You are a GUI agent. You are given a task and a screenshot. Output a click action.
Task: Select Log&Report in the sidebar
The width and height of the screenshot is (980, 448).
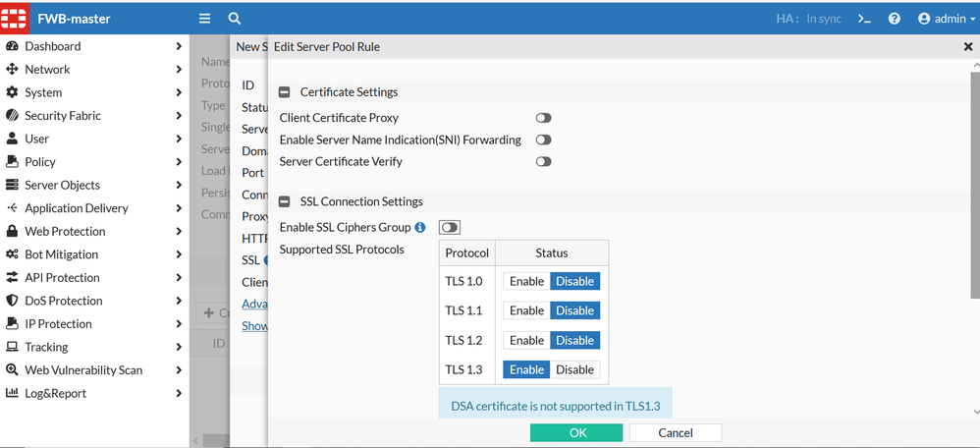coord(55,393)
